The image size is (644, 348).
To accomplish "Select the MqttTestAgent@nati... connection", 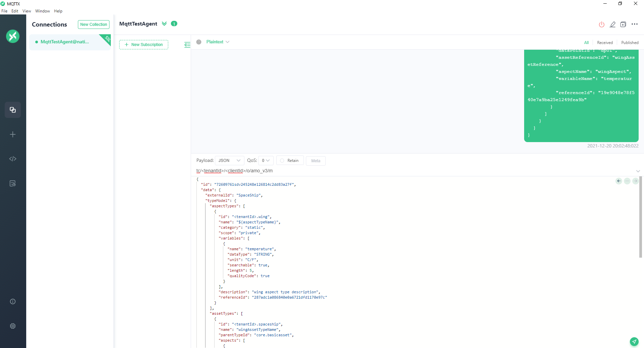I will 70,42.
